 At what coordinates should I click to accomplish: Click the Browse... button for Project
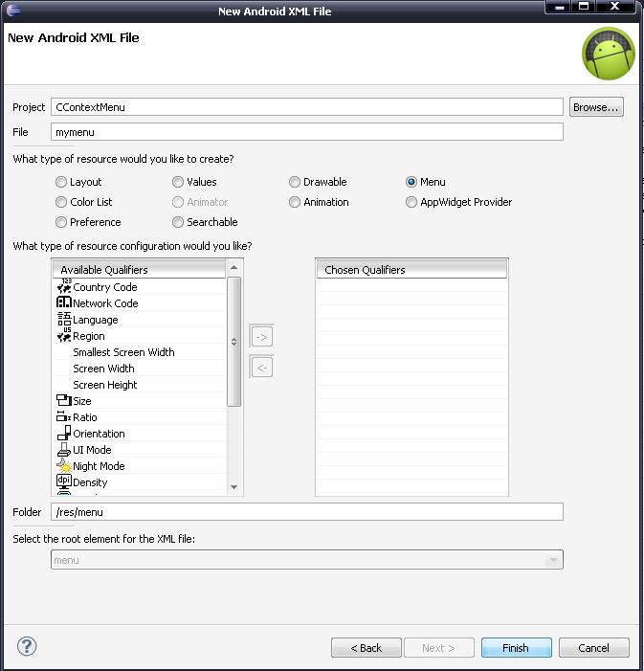pos(596,107)
